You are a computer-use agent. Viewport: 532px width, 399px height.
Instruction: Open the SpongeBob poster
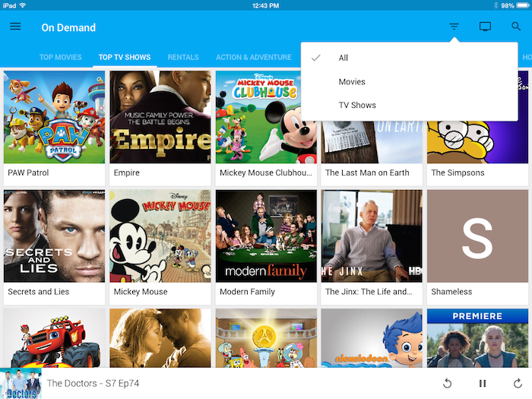(266, 338)
